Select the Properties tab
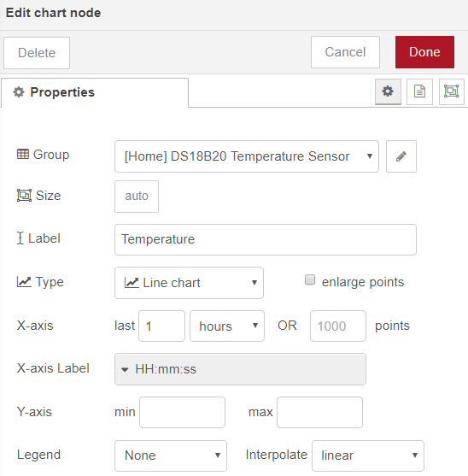The image size is (468, 476). pyautogui.click(x=95, y=92)
